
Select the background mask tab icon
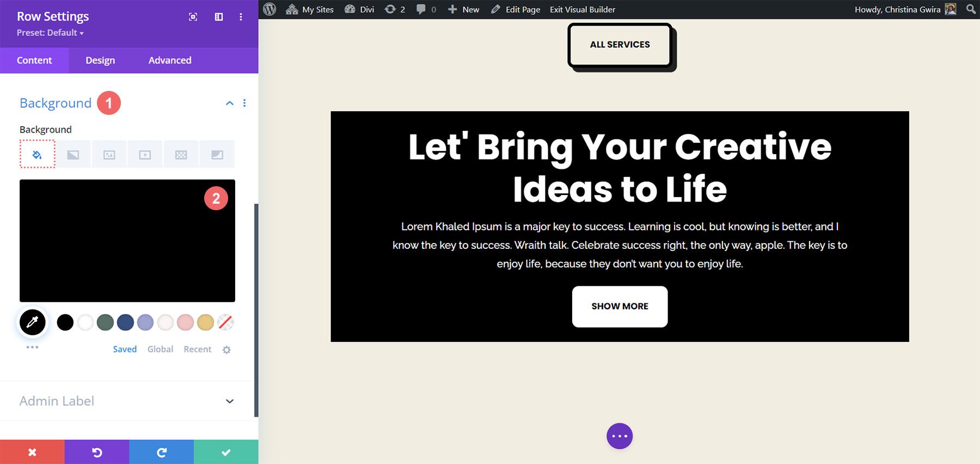[217, 155]
